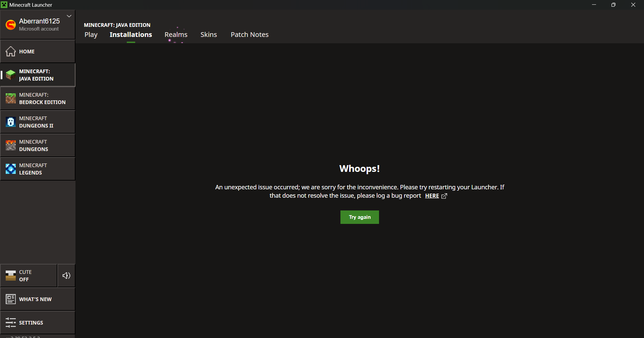Click the Microsoft account label

[x=39, y=29]
